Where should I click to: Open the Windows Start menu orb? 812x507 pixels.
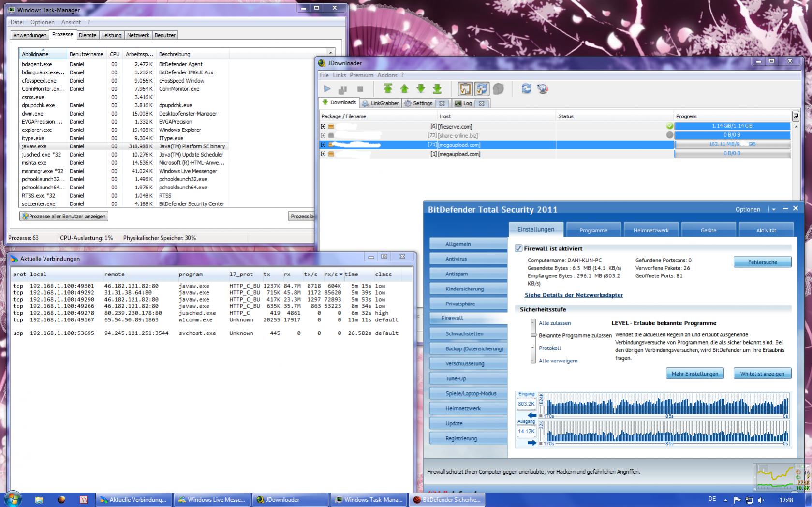(12, 499)
